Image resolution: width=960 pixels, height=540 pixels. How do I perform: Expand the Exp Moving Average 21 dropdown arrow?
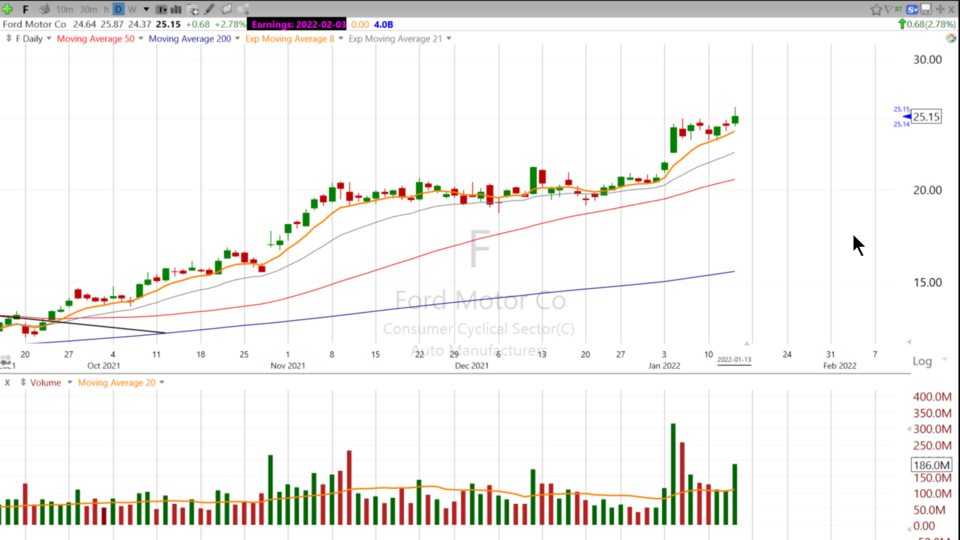[x=449, y=39]
